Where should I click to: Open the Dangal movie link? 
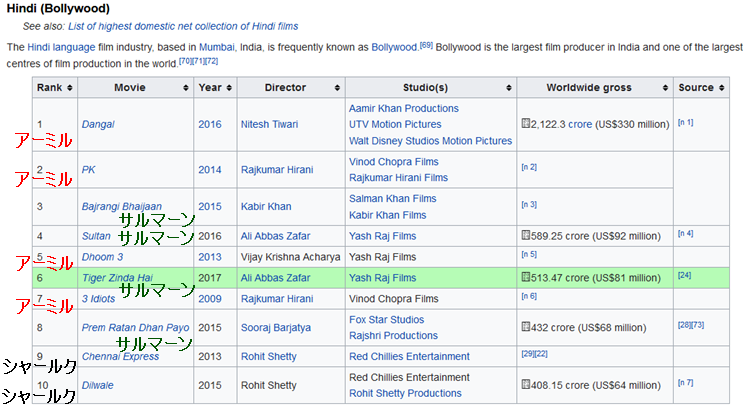[98, 124]
